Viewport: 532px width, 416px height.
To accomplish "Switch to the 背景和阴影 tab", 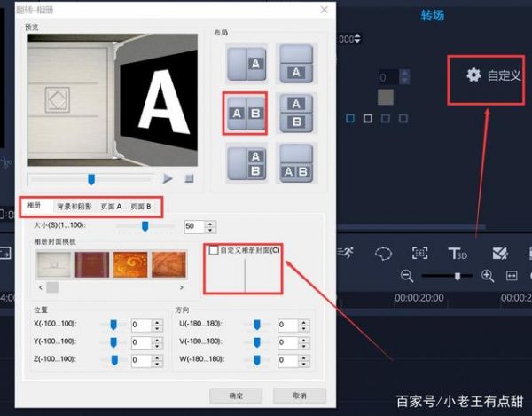I will point(74,207).
